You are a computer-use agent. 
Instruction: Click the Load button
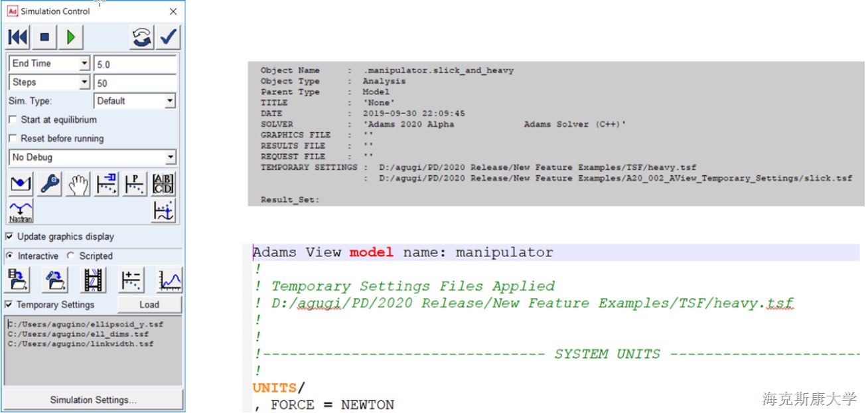point(149,305)
